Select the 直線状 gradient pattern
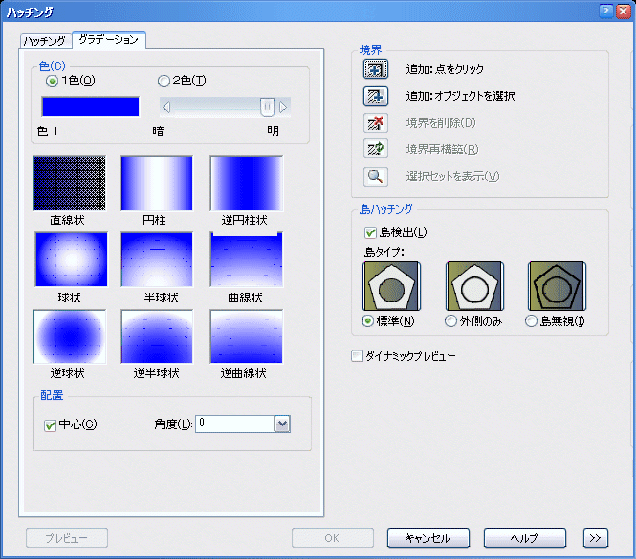 (69, 183)
